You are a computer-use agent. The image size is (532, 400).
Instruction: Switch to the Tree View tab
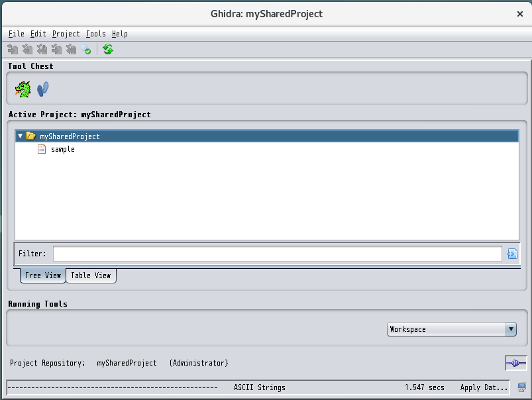click(43, 275)
